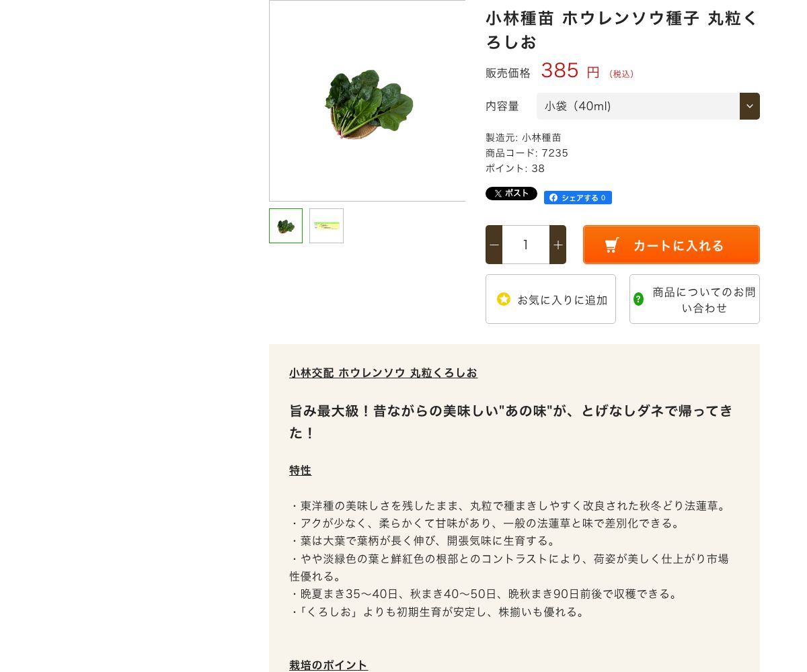Click the 小林交配 ホウレンソウ 丸粒くろしお heading link
807x672 pixels.
(x=383, y=373)
